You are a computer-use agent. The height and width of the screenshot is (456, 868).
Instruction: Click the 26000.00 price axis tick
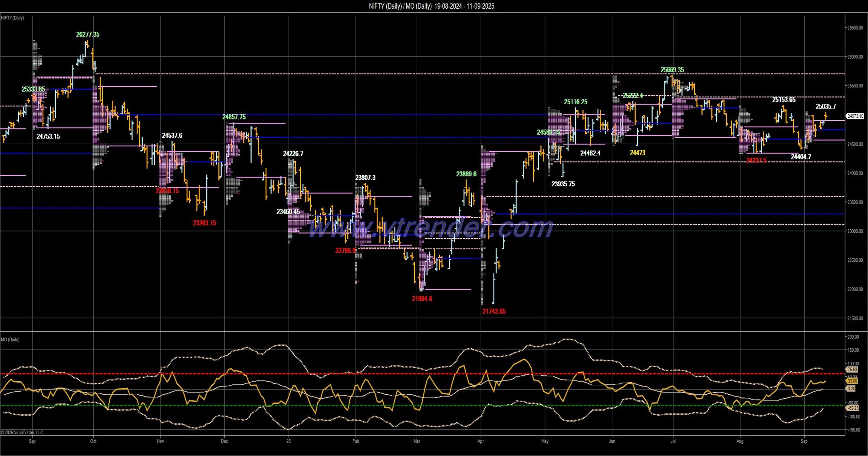click(855, 57)
